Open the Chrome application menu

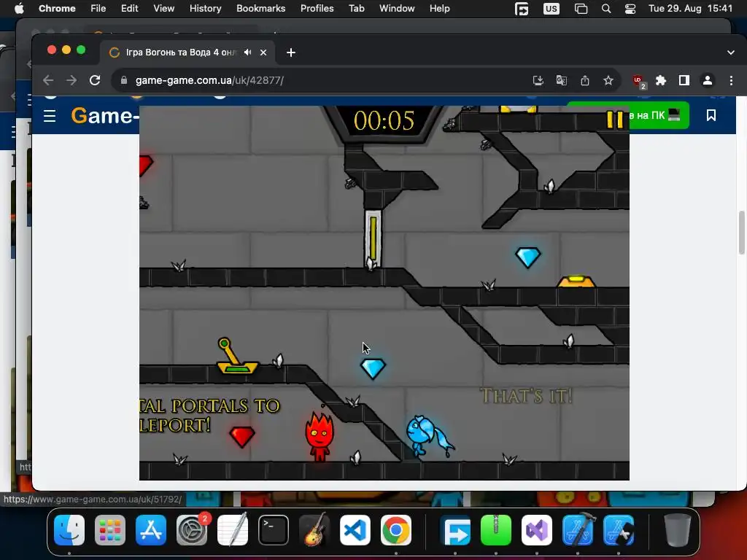point(57,9)
